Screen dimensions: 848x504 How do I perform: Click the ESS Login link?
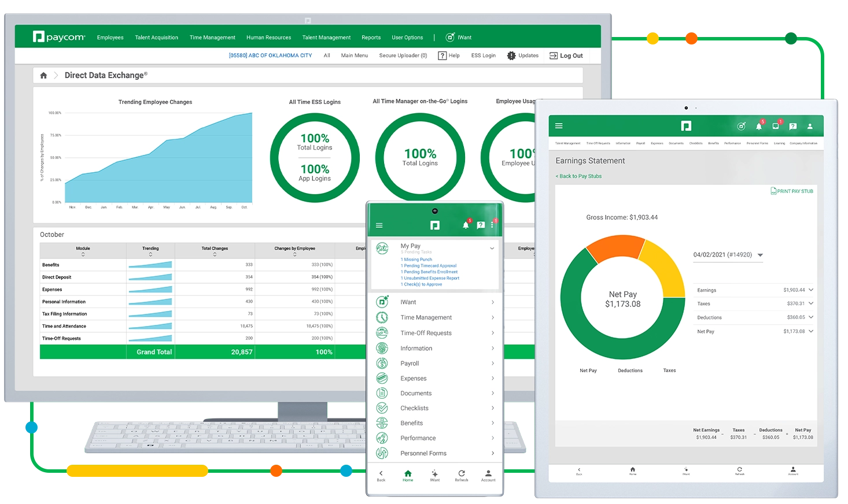483,55
